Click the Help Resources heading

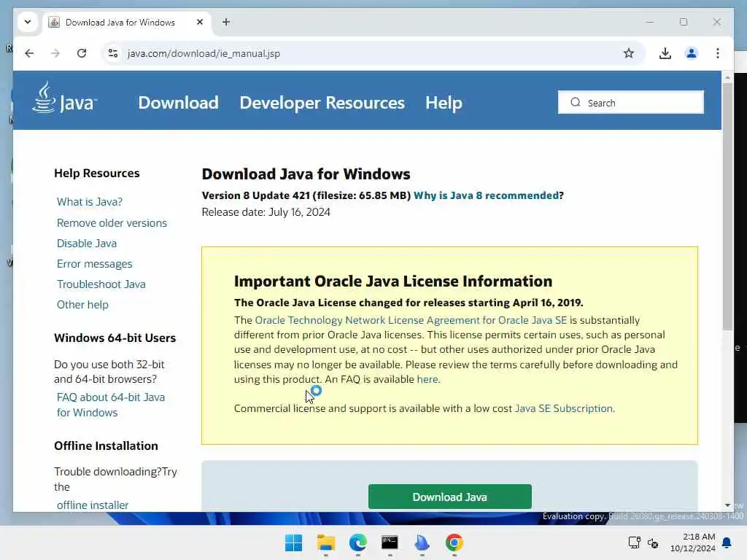coord(97,174)
